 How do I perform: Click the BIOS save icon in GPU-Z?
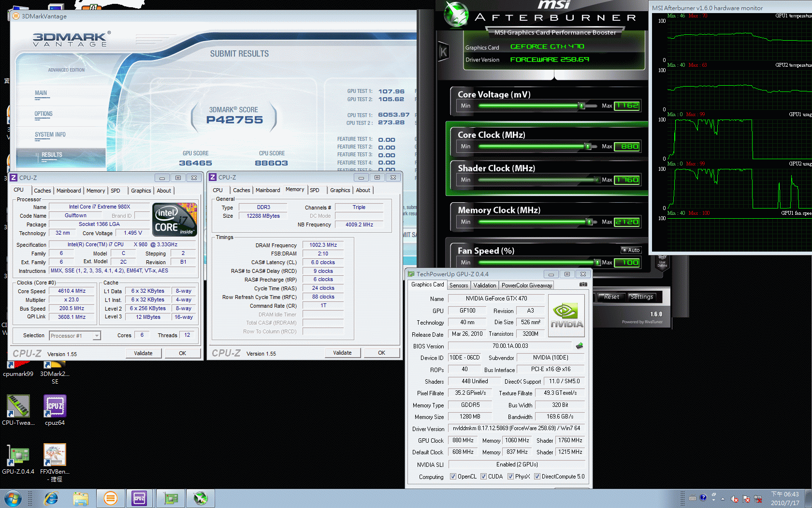point(580,346)
